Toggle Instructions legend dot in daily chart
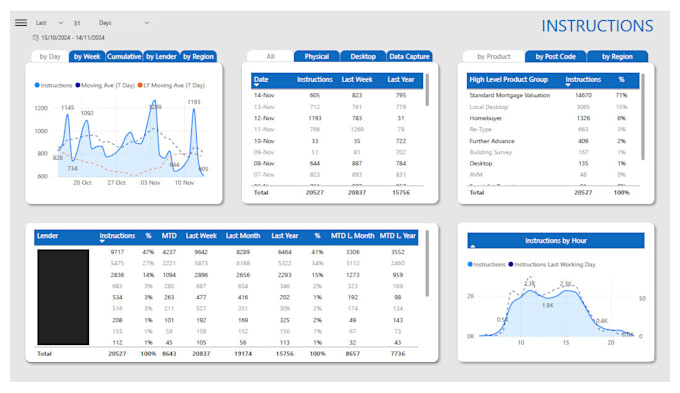680x393 pixels. (x=37, y=85)
